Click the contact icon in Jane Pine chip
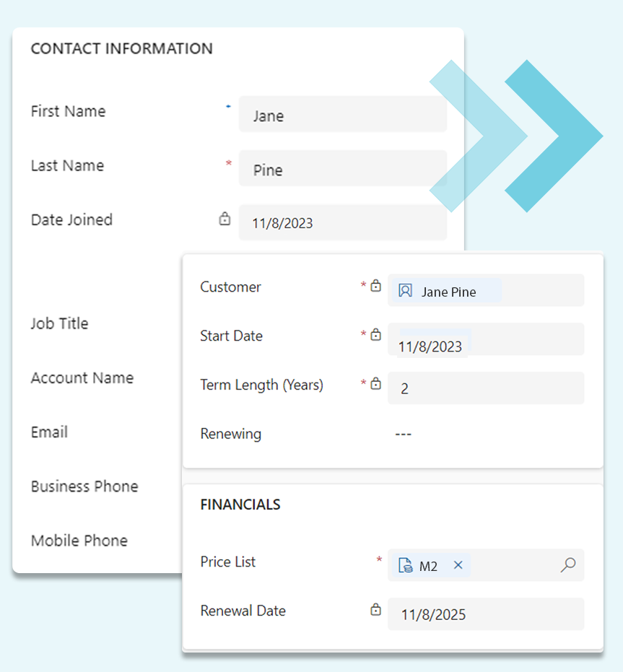This screenshot has height=672, width=623. 406,291
